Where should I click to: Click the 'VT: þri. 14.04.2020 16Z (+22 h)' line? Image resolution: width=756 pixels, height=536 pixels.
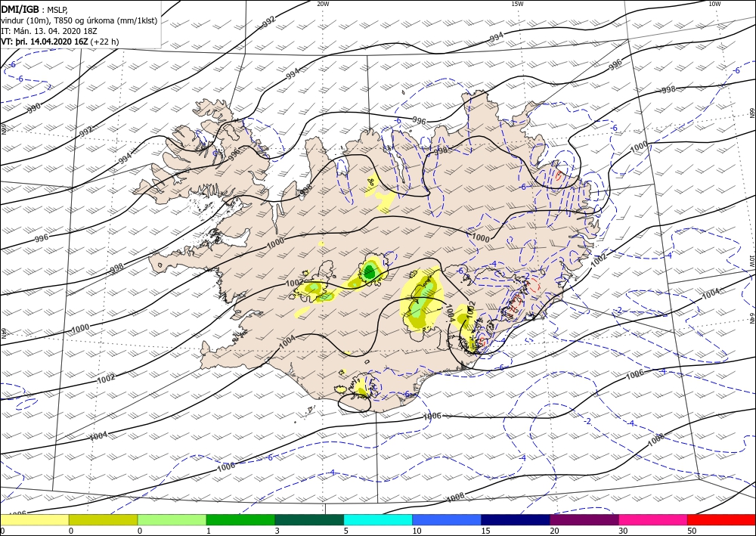tap(60, 42)
